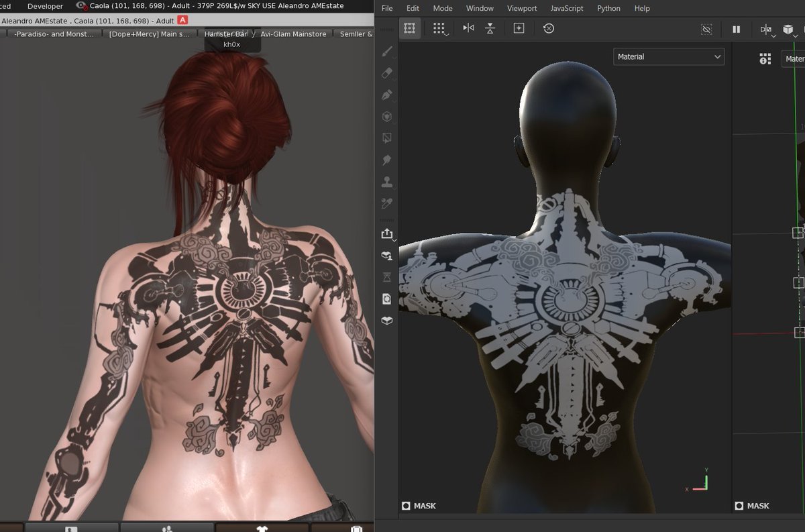Screen dimensions: 805x532
Task: Open the Viewport menu
Action: pyautogui.click(x=522, y=8)
